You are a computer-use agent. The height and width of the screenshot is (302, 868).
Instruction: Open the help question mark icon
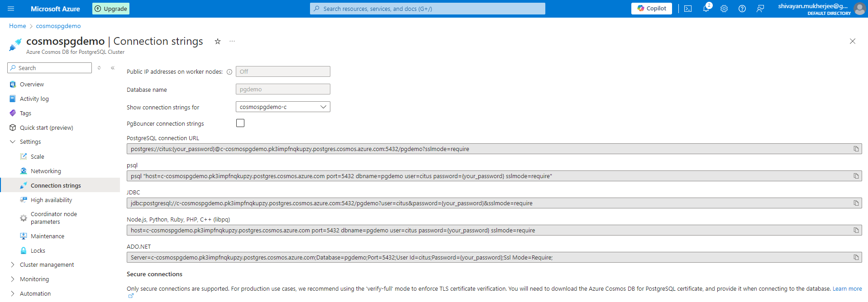click(742, 9)
